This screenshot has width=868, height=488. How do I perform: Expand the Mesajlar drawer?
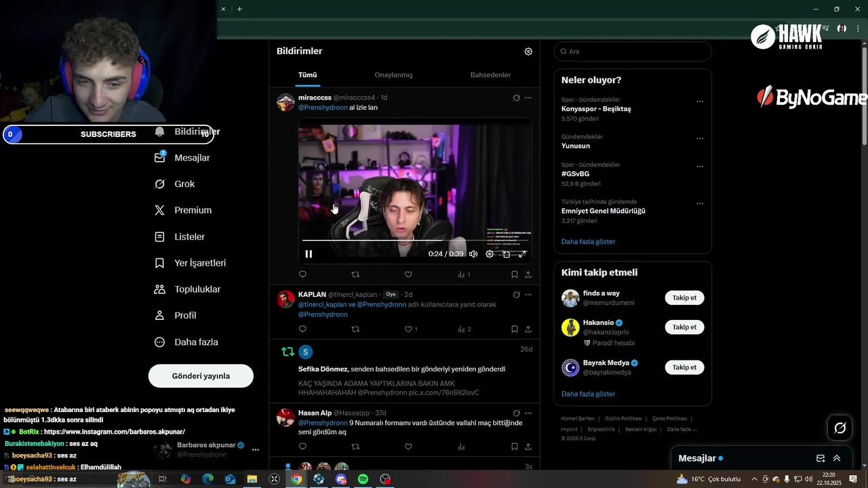click(837, 458)
